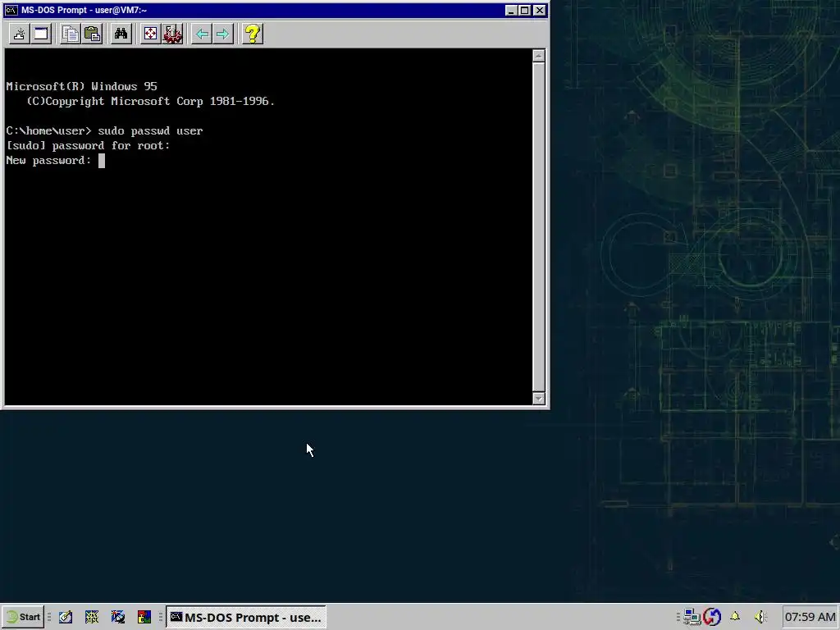The image size is (840, 630).
Task: Minimize the MS-DOS Prompt window
Action: tap(511, 10)
